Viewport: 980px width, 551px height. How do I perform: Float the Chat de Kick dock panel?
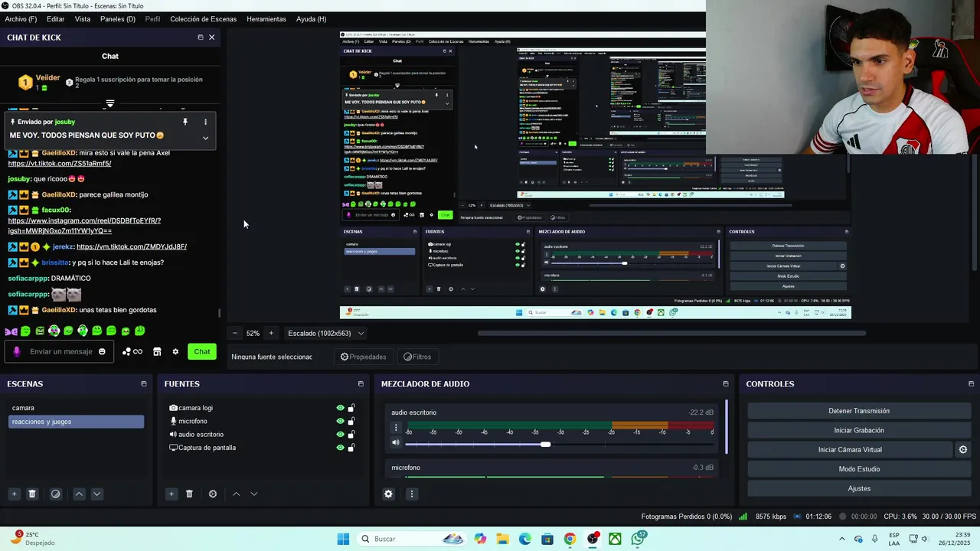pos(201,37)
